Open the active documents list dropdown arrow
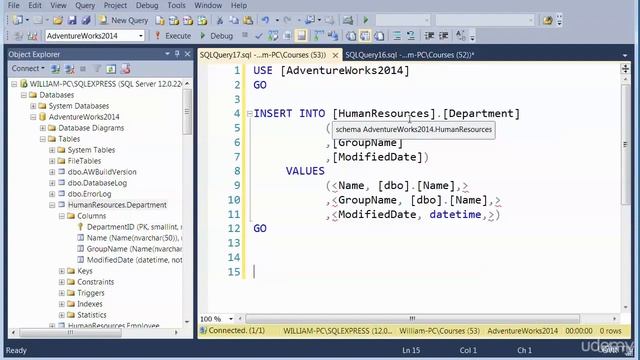Image resolution: width=640 pixels, height=360 pixels. (625, 55)
